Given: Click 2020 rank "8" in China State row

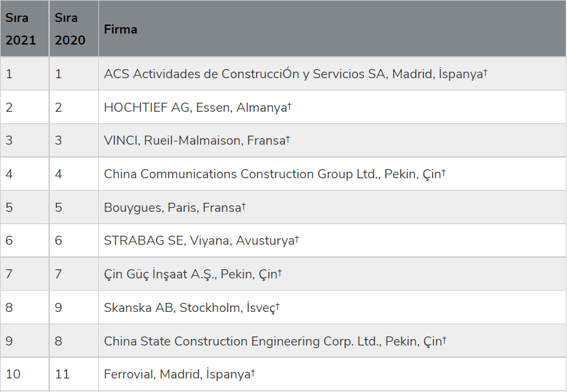Looking at the screenshot, I should [59, 341].
